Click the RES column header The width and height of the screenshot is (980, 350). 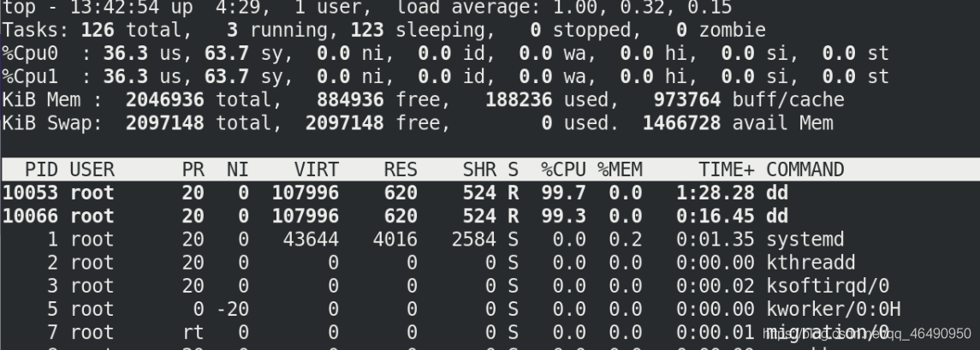[401, 169]
